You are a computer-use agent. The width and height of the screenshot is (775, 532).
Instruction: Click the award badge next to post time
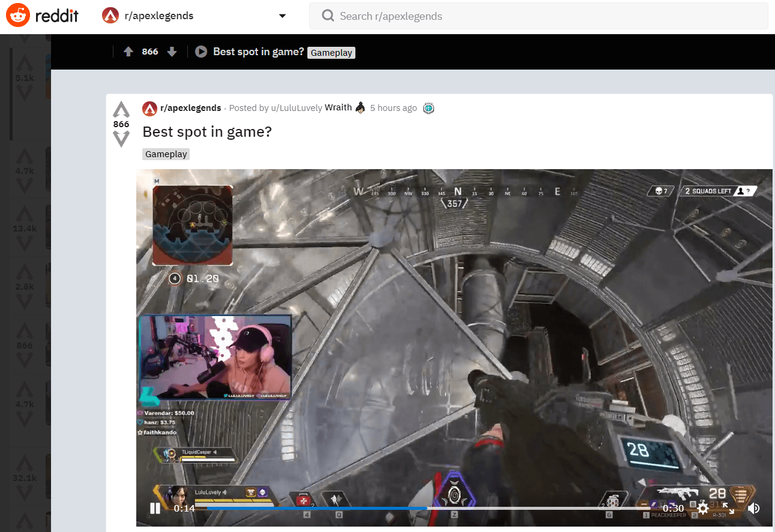pyautogui.click(x=428, y=108)
